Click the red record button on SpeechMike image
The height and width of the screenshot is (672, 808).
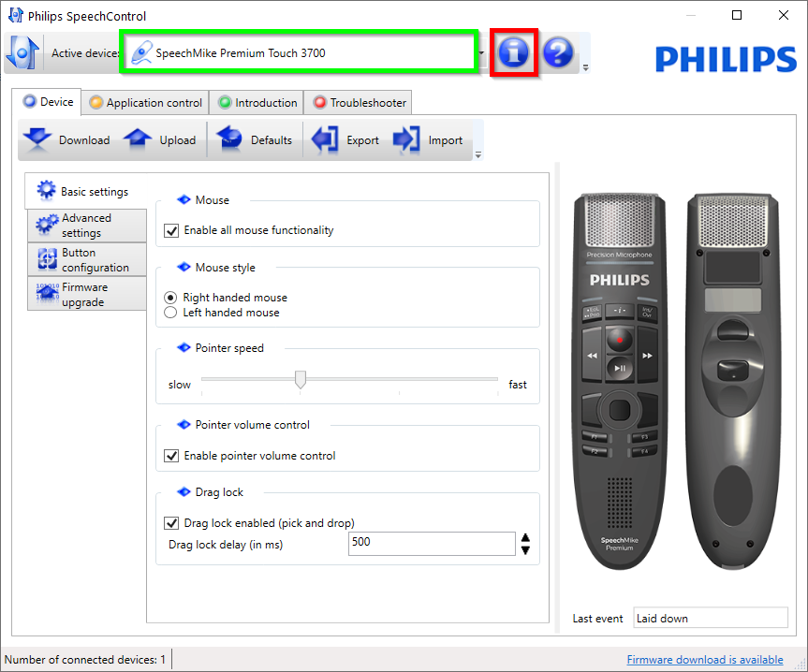tap(620, 340)
